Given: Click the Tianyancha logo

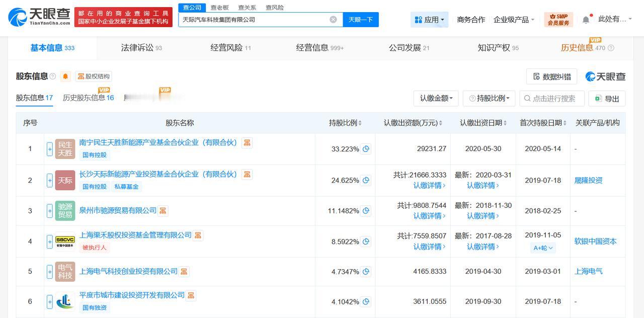Looking at the screenshot, I should tap(39, 17).
